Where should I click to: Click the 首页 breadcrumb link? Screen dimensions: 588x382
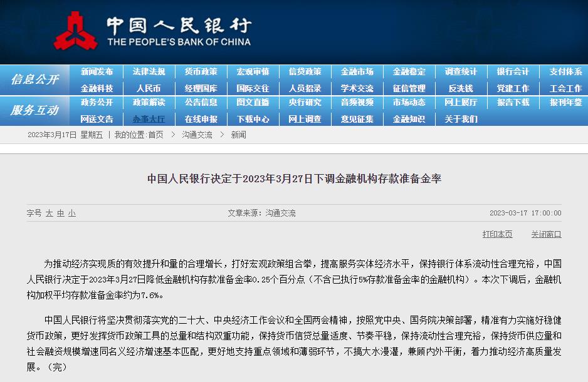pos(155,135)
